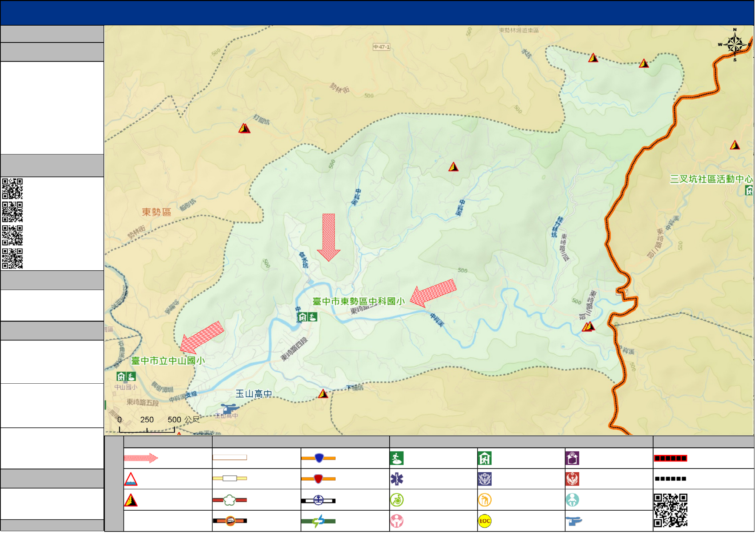
Task: Click the teal baby-care legend icon
Action: coord(573,501)
